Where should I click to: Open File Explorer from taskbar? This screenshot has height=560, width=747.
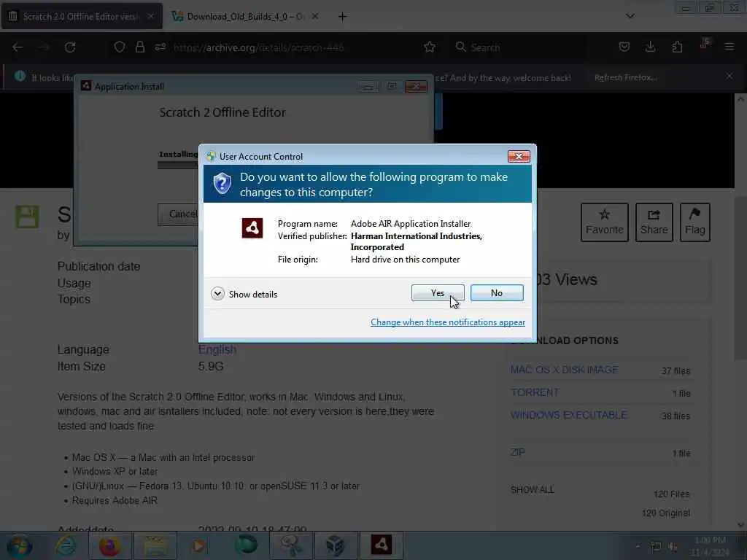(x=155, y=545)
